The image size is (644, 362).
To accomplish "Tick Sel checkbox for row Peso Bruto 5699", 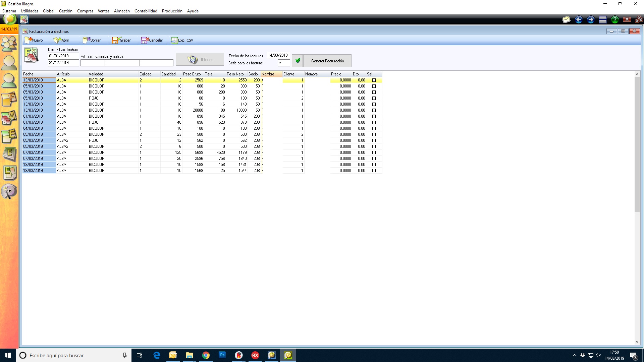I will (374, 153).
